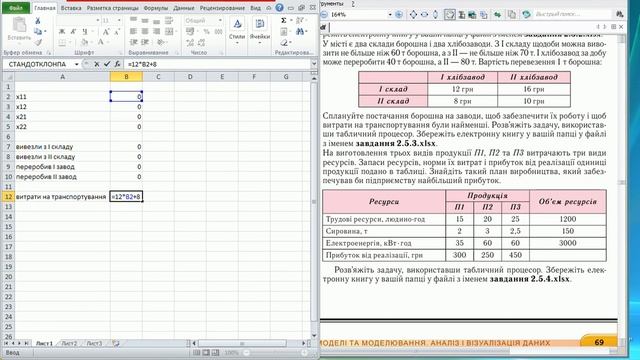Toggle align text right
Viewport: 640px width, 360px height.
click(156, 31)
